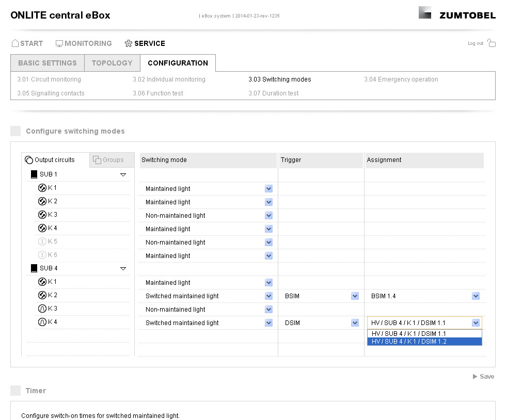Viewport: 506px width, 420px height.
Task: Click the Output circuits icon
Action: 29,160
